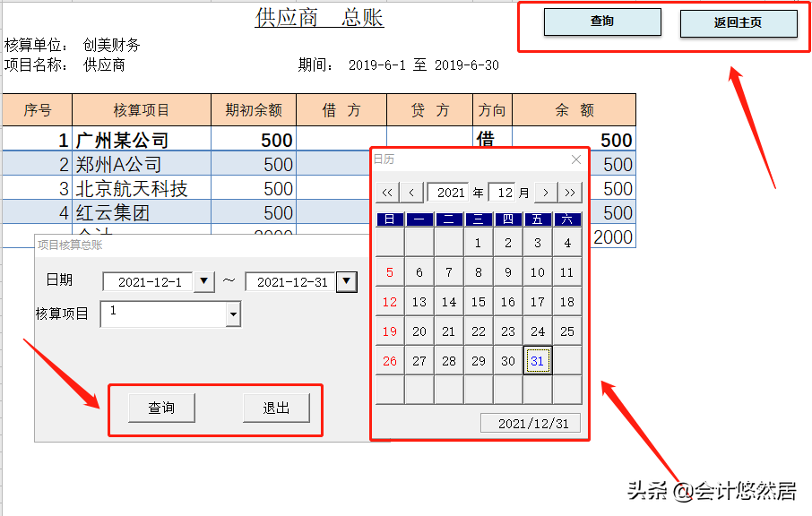Click the start date field 2021-12-1
This screenshot has width=812, height=516.
(x=149, y=282)
